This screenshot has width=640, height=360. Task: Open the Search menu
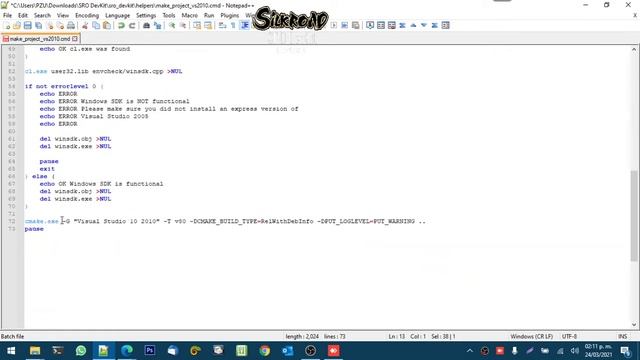42,15
